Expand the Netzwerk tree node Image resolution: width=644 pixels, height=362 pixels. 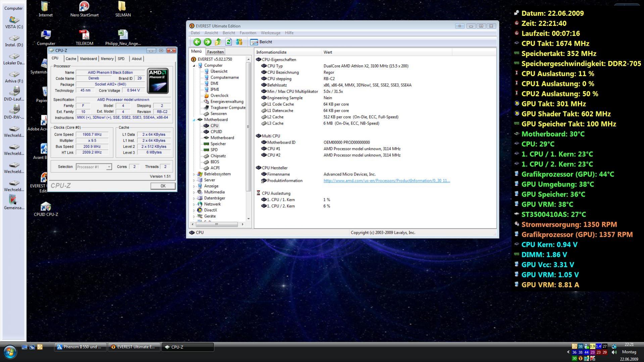pos(194,204)
